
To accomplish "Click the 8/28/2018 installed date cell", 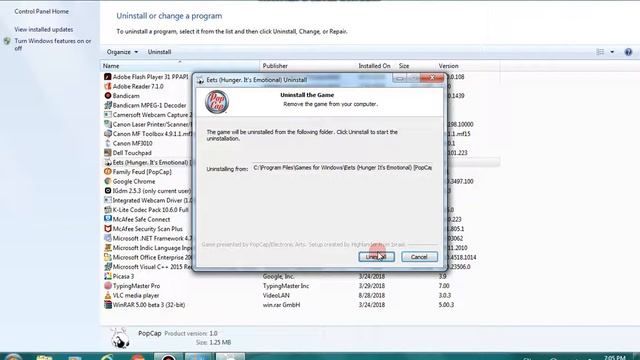I will 371,295.
